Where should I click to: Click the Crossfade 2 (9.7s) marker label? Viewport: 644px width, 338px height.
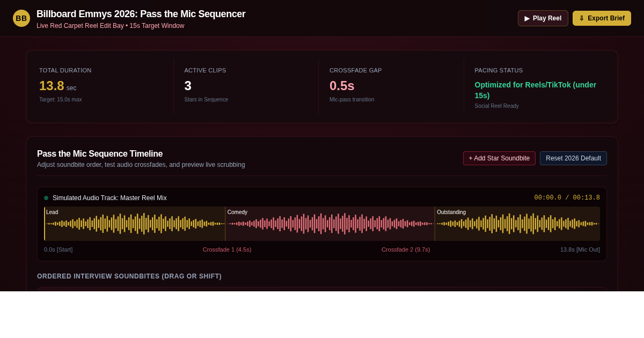(x=406, y=249)
